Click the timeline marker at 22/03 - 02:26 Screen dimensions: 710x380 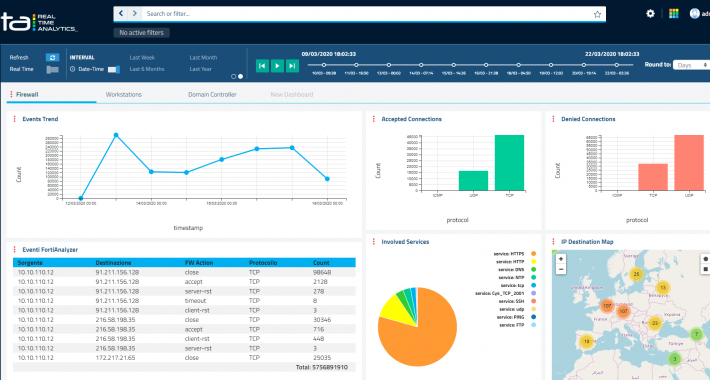pos(616,65)
